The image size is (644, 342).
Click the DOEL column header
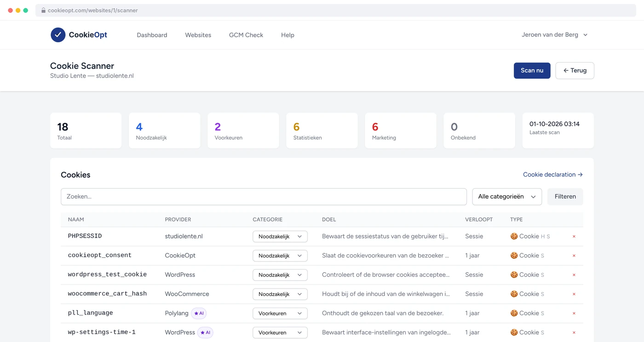point(329,220)
